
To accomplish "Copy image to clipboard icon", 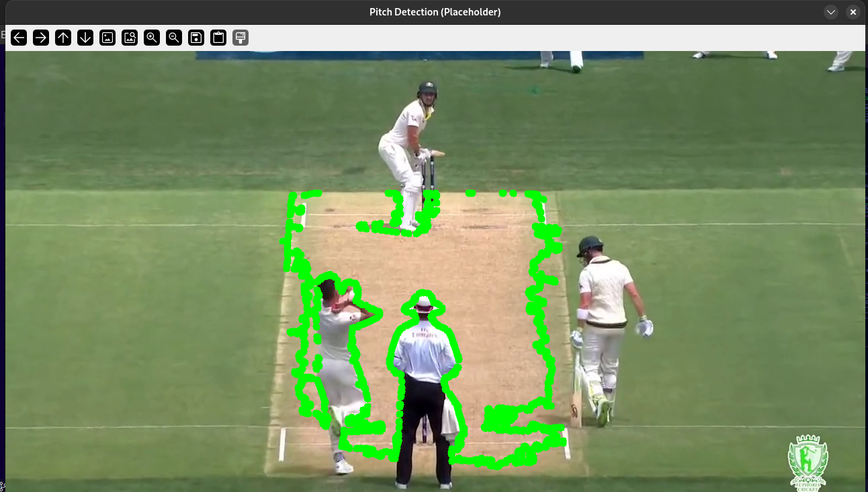I will point(218,38).
